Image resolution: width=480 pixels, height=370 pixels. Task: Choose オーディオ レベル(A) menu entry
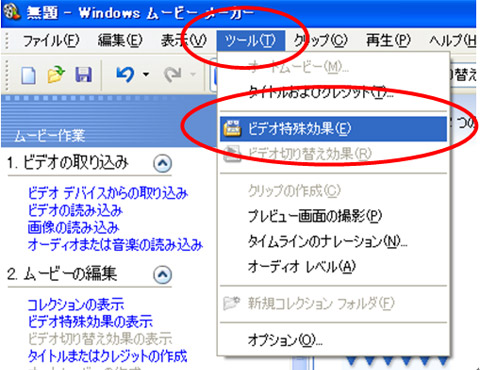click(333, 267)
